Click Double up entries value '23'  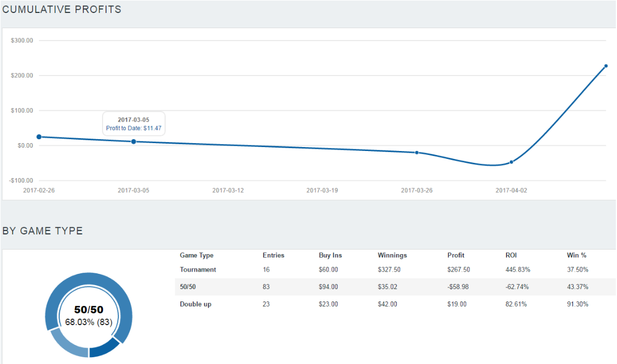267,304
